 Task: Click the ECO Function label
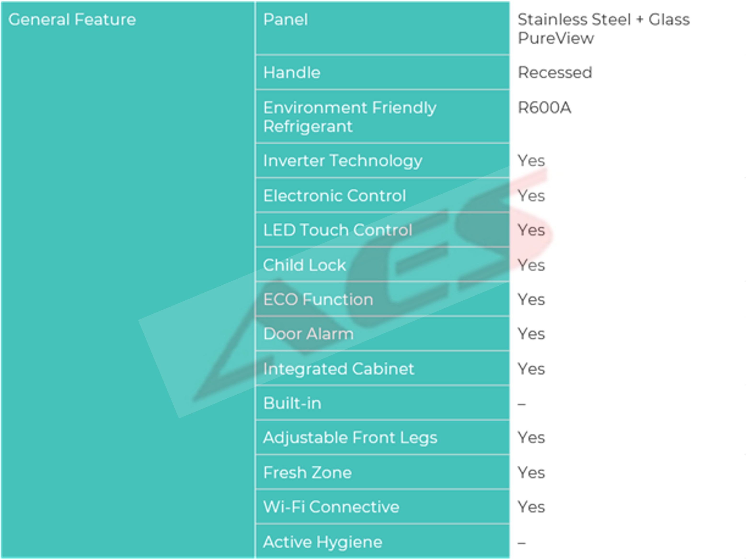(318, 300)
